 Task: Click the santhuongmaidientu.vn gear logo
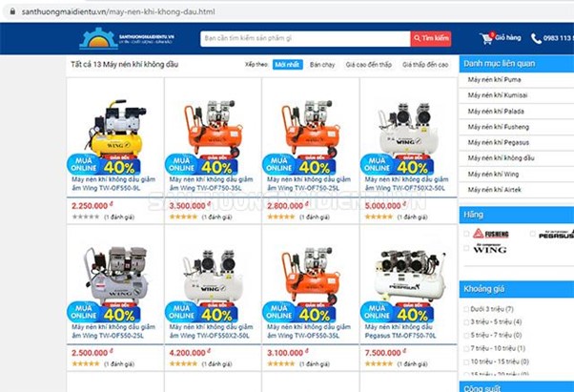(x=98, y=38)
